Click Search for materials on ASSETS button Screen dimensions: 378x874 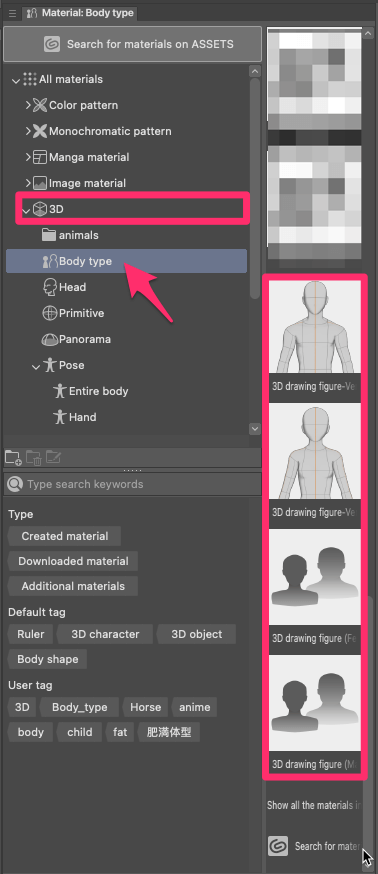click(132, 44)
